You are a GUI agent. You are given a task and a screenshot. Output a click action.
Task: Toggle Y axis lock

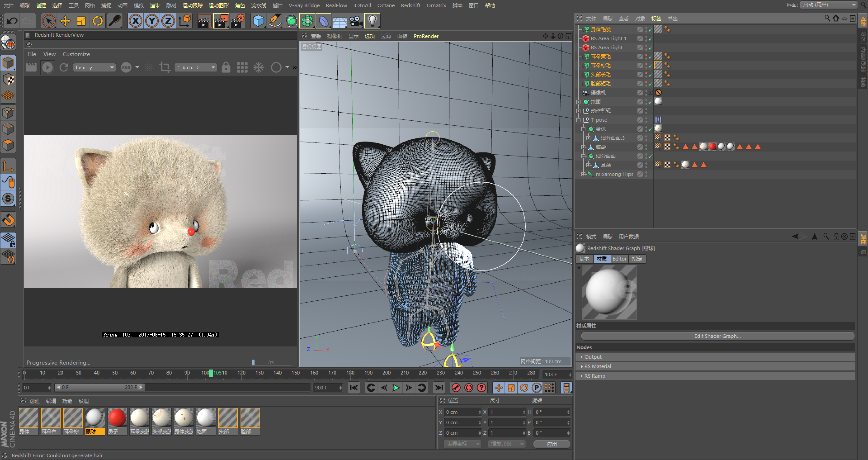coord(152,21)
